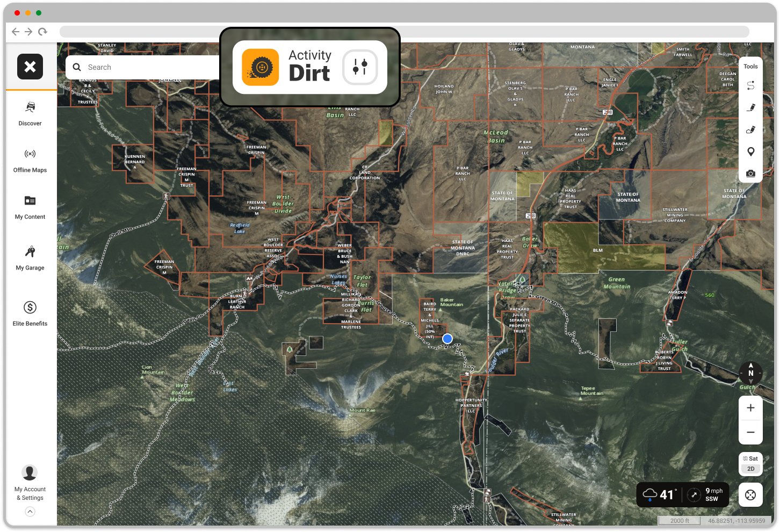Click the Tools panel heading
The image size is (780, 532).
pyautogui.click(x=750, y=67)
